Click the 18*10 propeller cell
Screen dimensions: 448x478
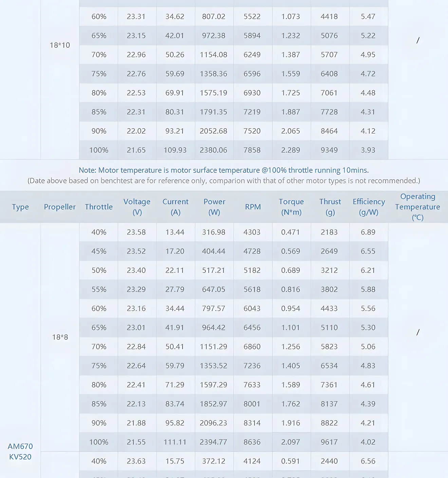[60, 45]
